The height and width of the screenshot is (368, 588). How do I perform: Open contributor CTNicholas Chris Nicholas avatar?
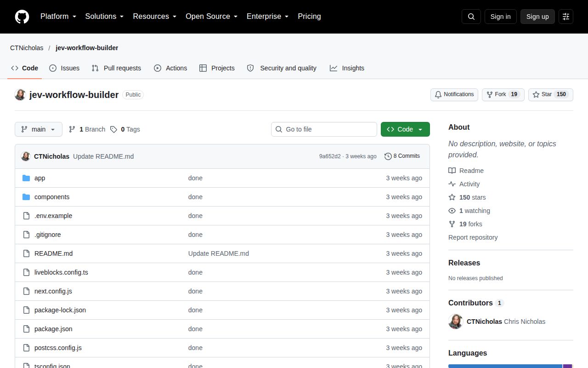(456, 322)
